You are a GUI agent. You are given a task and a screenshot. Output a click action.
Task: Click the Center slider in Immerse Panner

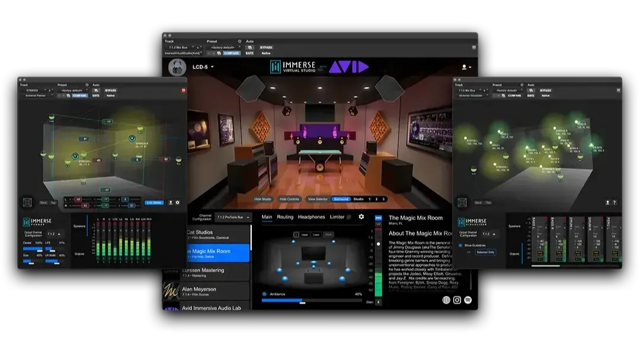coord(33,248)
